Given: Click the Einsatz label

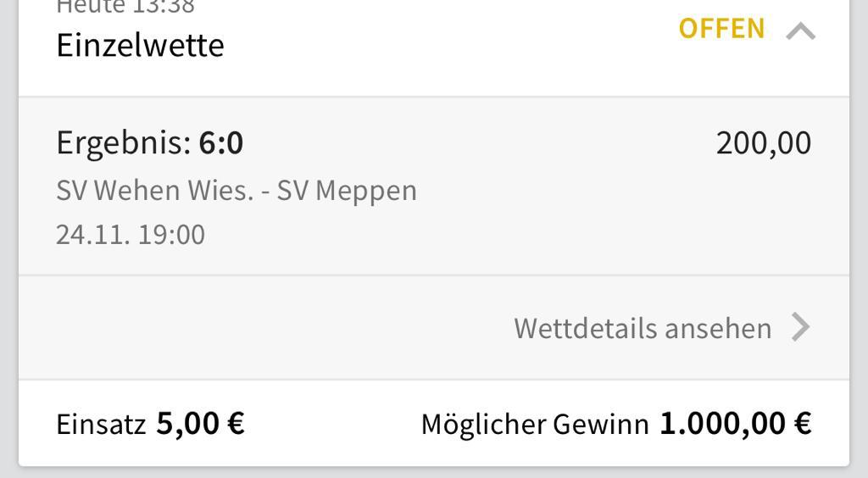Looking at the screenshot, I should (101, 424).
